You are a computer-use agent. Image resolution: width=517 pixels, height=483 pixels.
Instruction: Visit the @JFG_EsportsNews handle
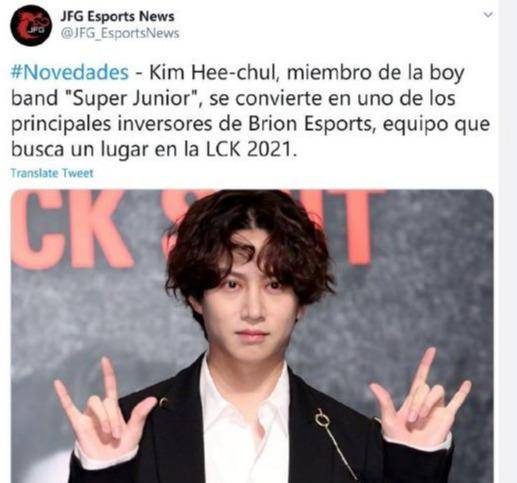pyautogui.click(x=120, y=33)
